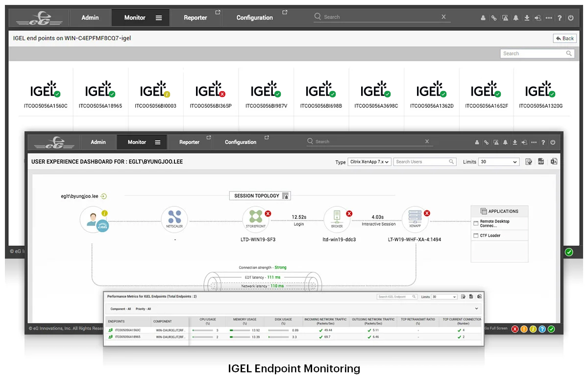Click endpoint ITC005056A1560C in metrics table

[x=127, y=330]
